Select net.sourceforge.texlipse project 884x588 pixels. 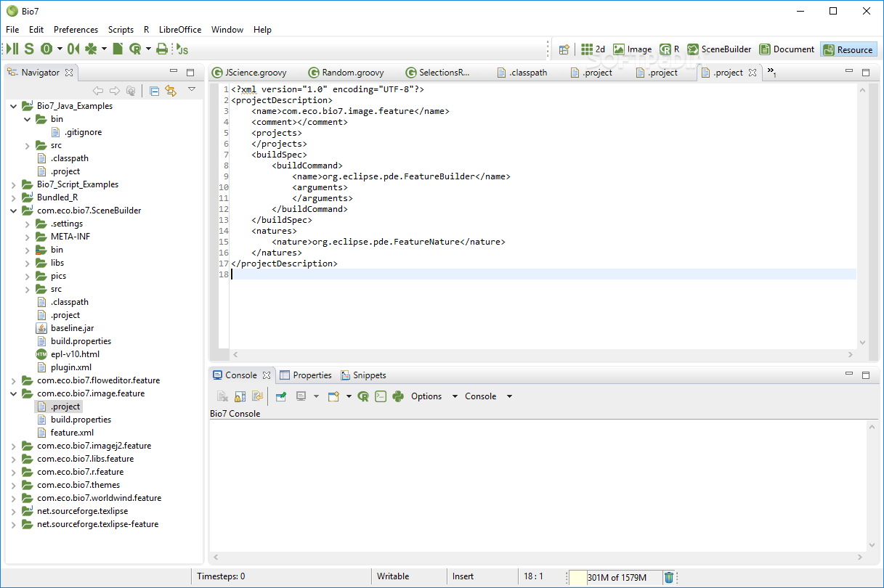[75, 511]
